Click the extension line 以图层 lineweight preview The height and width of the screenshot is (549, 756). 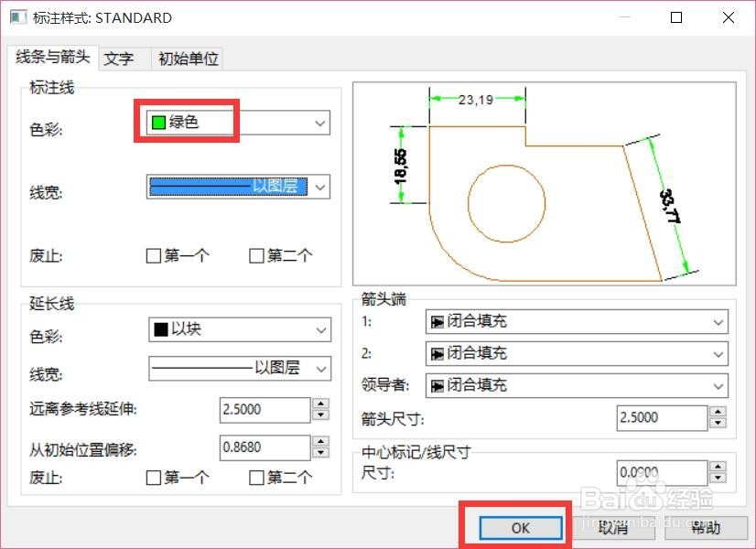229,369
